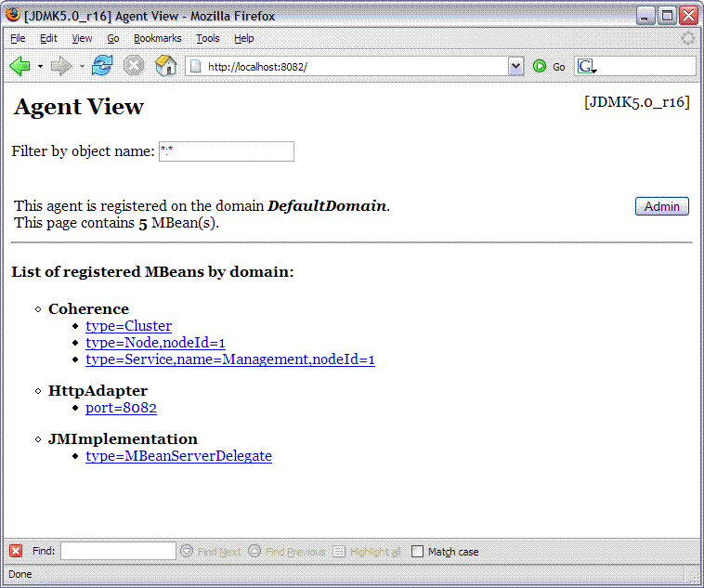Enable the Match case checkbox
The height and width of the screenshot is (588, 704).
(x=417, y=551)
